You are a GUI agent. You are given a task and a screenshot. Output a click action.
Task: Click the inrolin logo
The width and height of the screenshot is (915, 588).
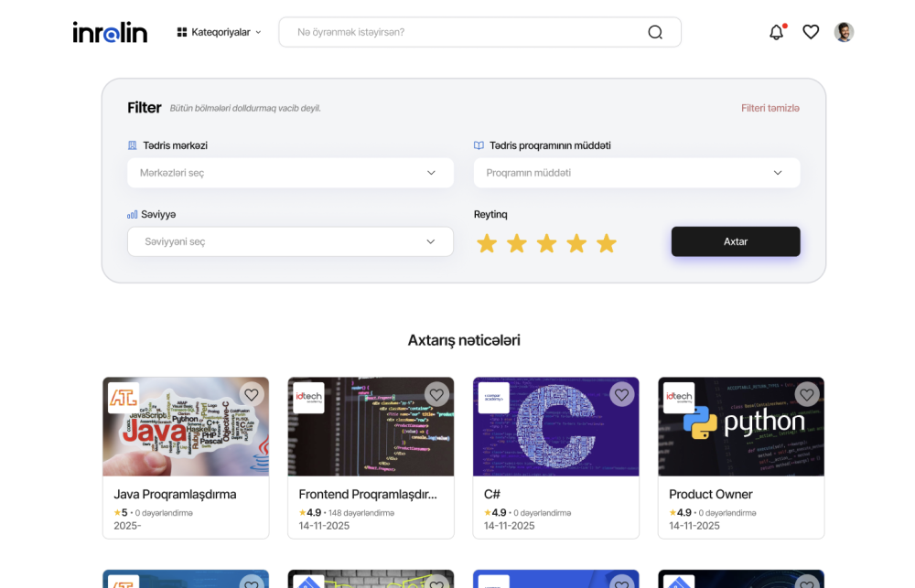point(110,32)
